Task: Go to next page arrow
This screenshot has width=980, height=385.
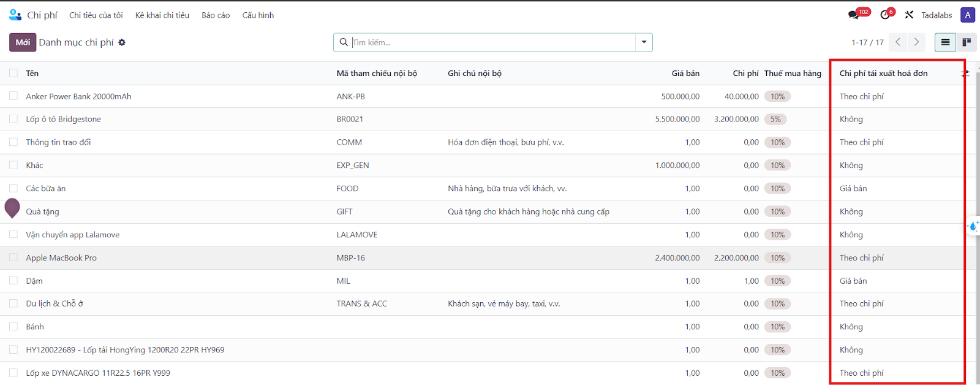Action: [x=916, y=42]
